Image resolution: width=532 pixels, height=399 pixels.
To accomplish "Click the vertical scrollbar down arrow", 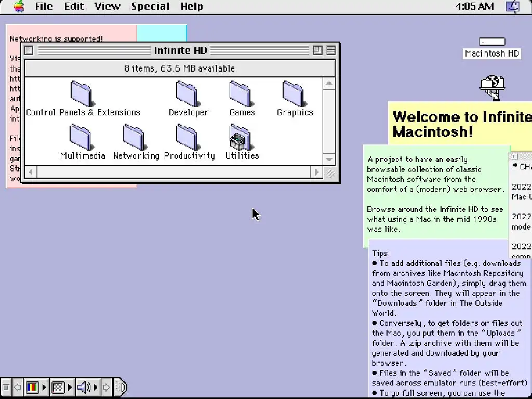I will coord(329,159).
